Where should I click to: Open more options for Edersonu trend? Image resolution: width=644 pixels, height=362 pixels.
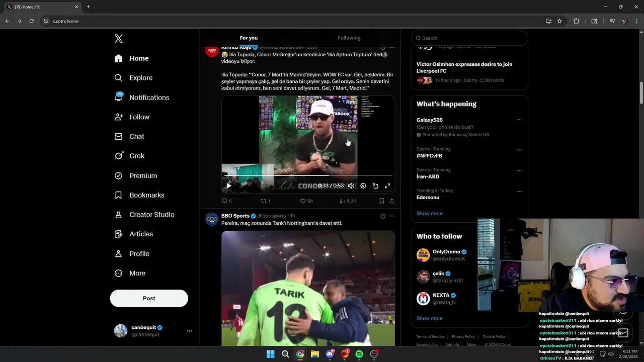519,192
